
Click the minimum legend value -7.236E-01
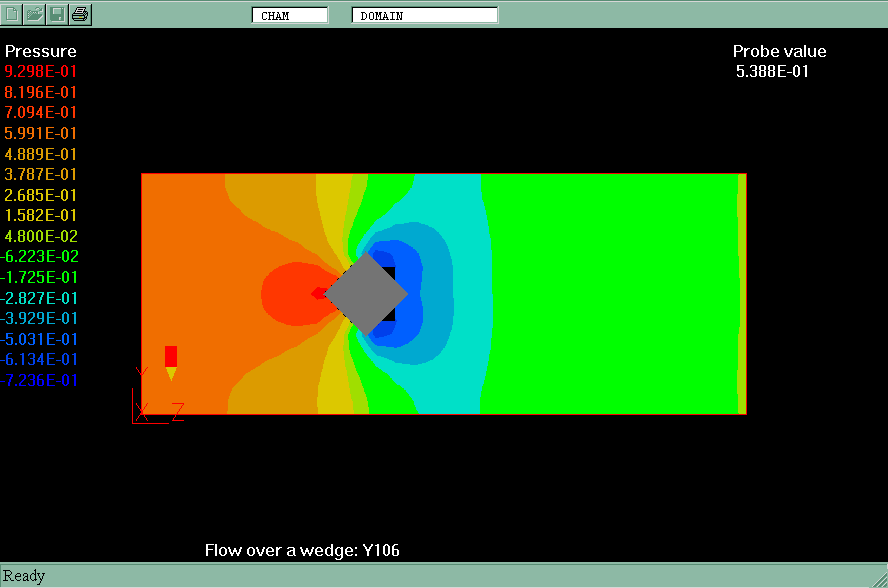tap(41, 380)
